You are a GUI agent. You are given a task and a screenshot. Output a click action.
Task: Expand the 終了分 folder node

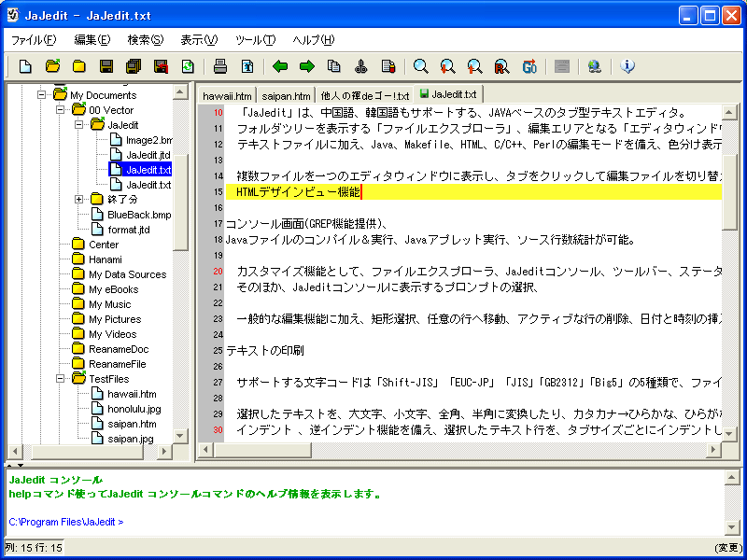(x=78, y=199)
